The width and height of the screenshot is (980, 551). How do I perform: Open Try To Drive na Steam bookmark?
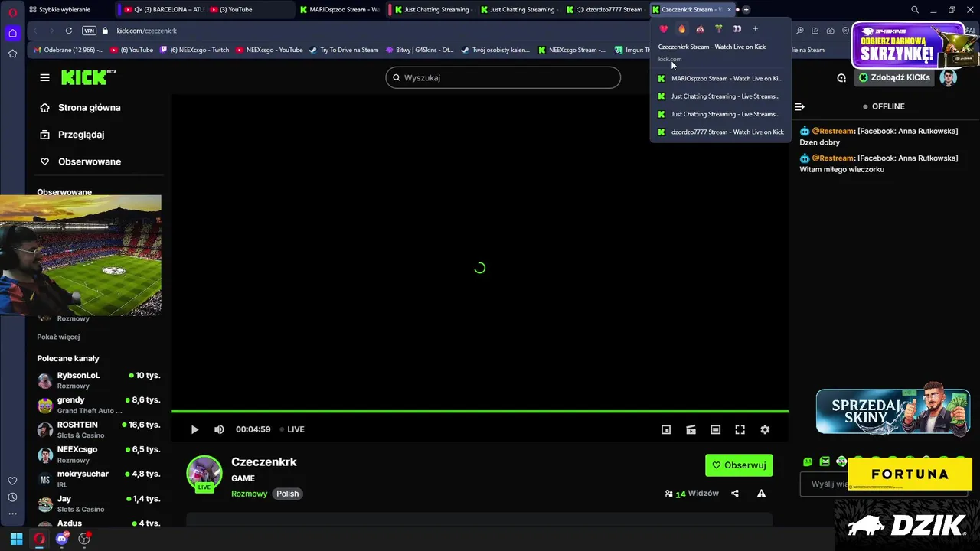pyautogui.click(x=344, y=50)
